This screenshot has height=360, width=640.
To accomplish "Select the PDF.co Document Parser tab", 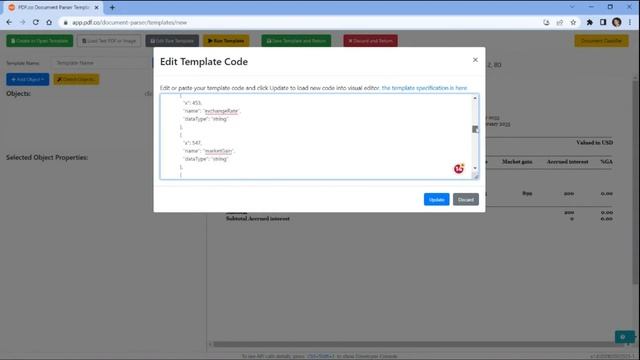I will click(x=54, y=7).
